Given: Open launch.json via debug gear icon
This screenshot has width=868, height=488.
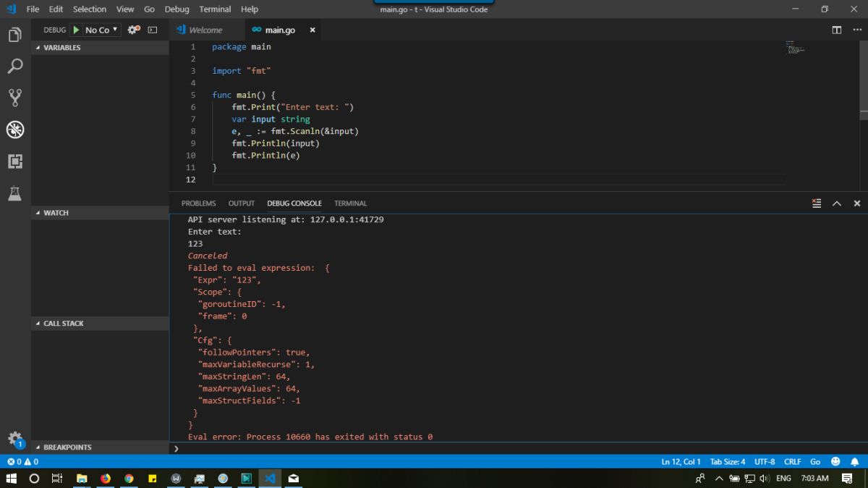Looking at the screenshot, I should [133, 30].
